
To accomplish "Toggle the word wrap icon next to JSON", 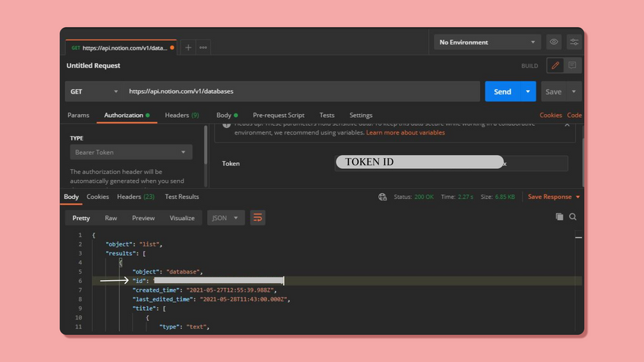I will (x=257, y=218).
